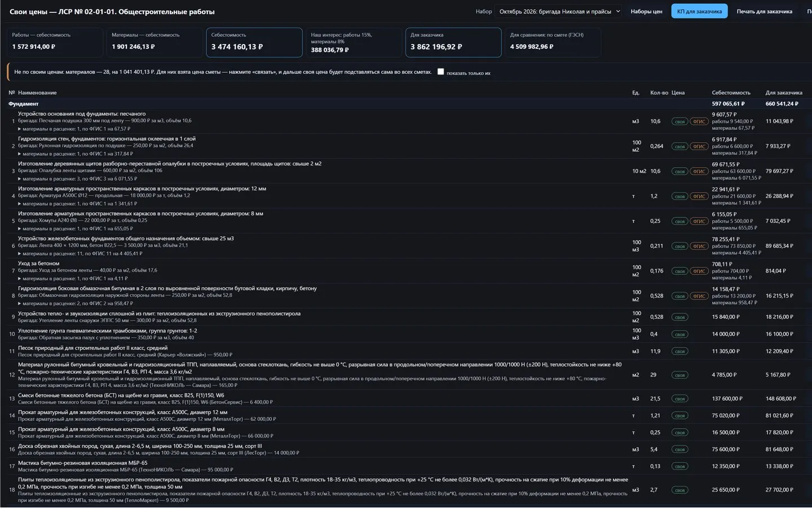Click «своя» badge for «Доска обрезная хвойных пород»
This screenshot has height=508, width=812.
679,449
